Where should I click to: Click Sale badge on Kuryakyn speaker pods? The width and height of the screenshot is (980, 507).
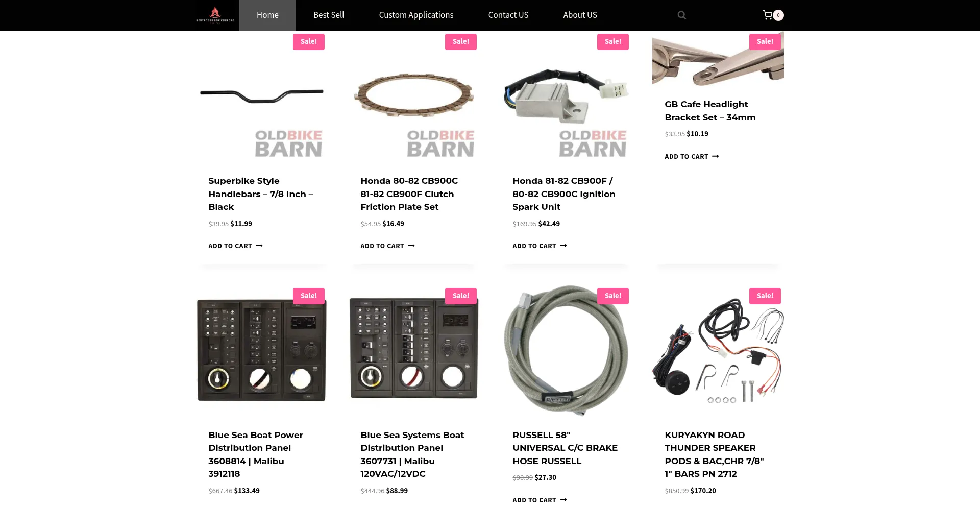(765, 296)
